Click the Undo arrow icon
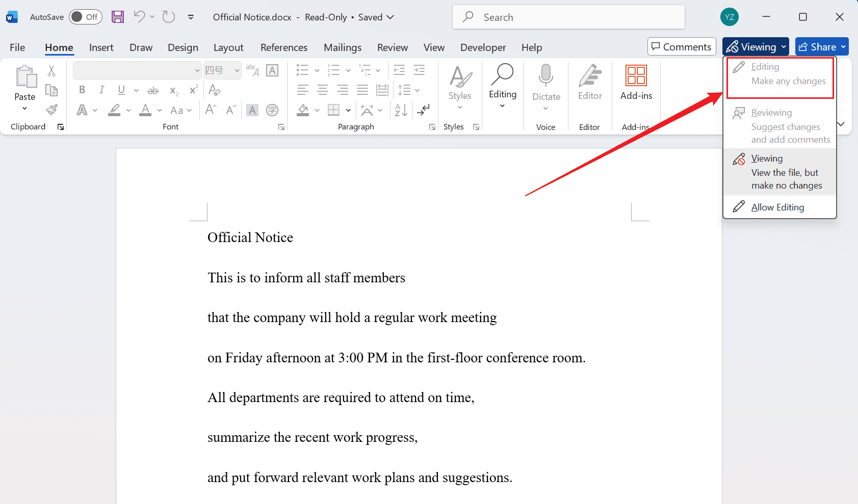This screenshot has height=504, width=858. coord(139,17)
